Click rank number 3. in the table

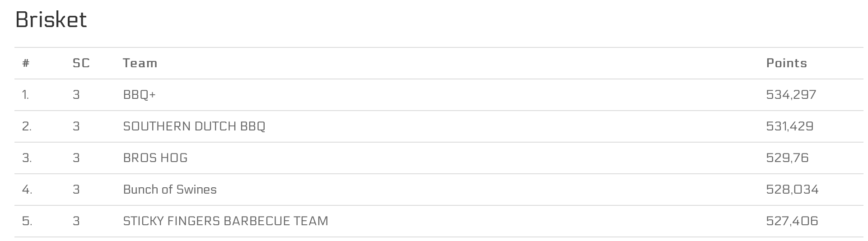(x=27, y=158)
